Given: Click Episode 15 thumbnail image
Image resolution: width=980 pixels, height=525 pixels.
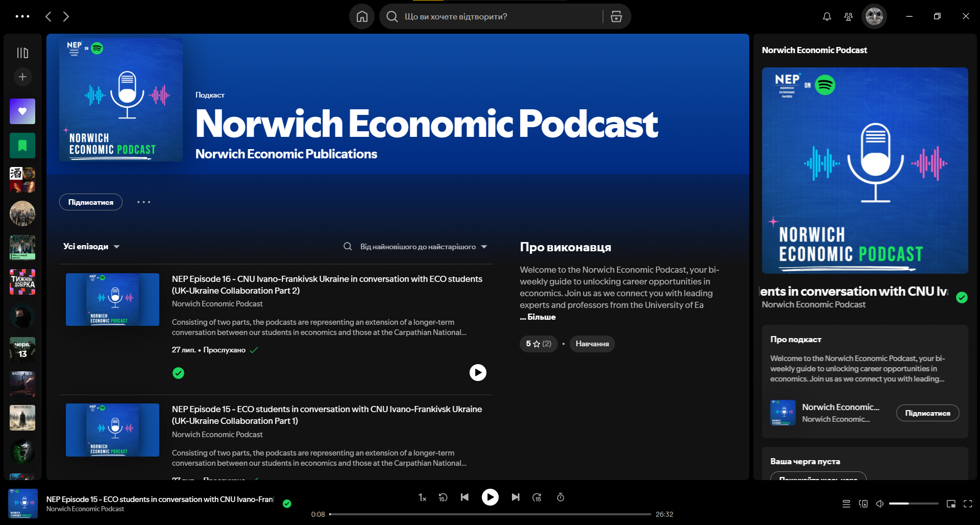Looking at the screenshot, I should (112, 430).
